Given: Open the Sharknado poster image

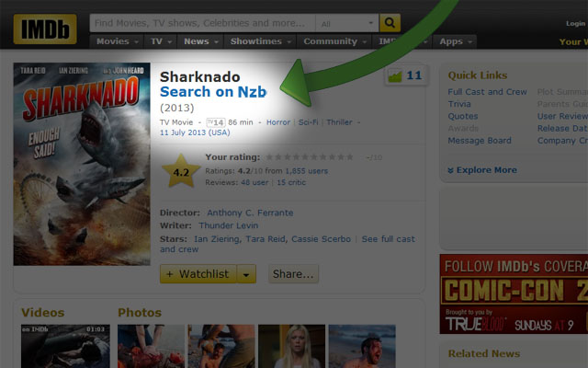Looking at the screenshot, I should [x=82, y=164].
